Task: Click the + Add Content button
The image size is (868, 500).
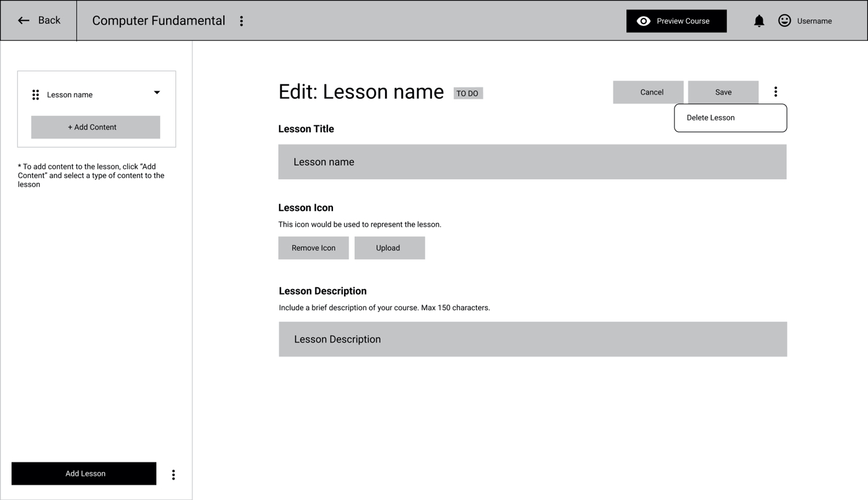Action: coord(95,127)
